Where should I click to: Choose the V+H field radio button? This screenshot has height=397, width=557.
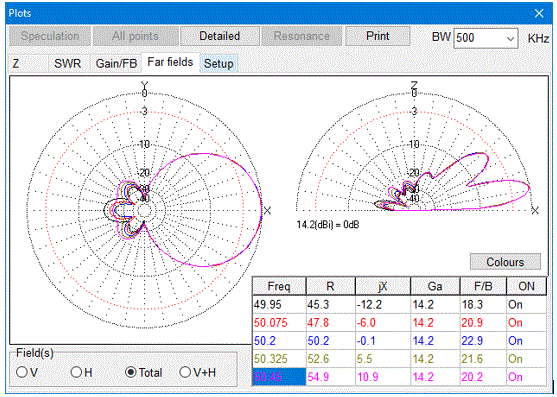click(x=198, y=372)
